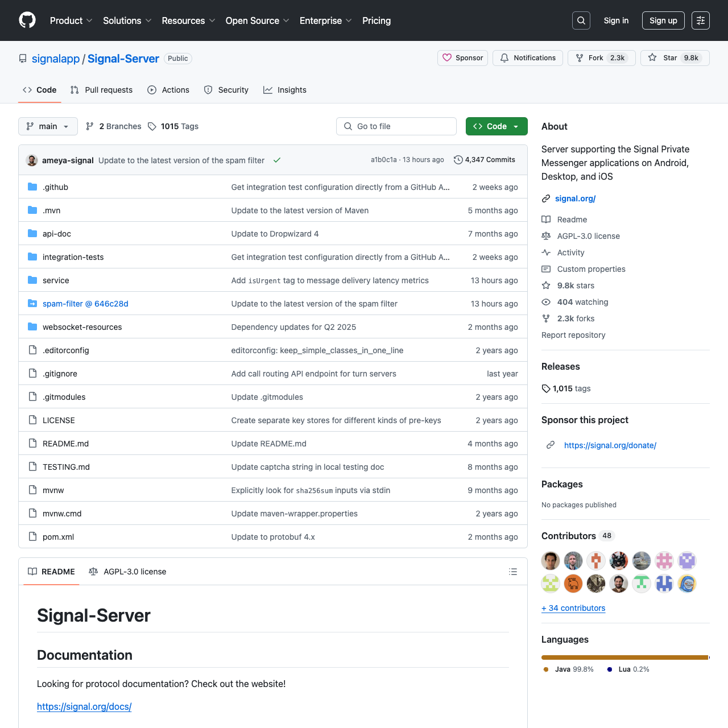728x728 pixels.
Task: Focus the Go to file field
Action: [396, 126]
